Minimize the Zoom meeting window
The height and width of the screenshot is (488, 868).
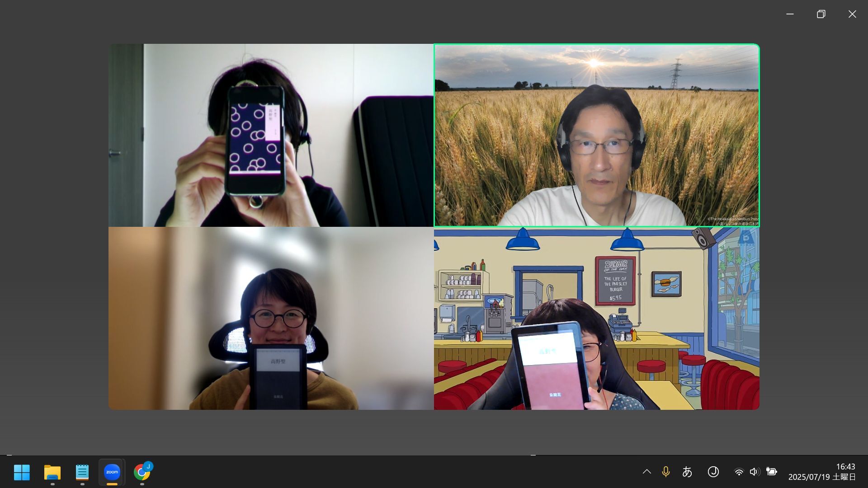tap(790, 14)
